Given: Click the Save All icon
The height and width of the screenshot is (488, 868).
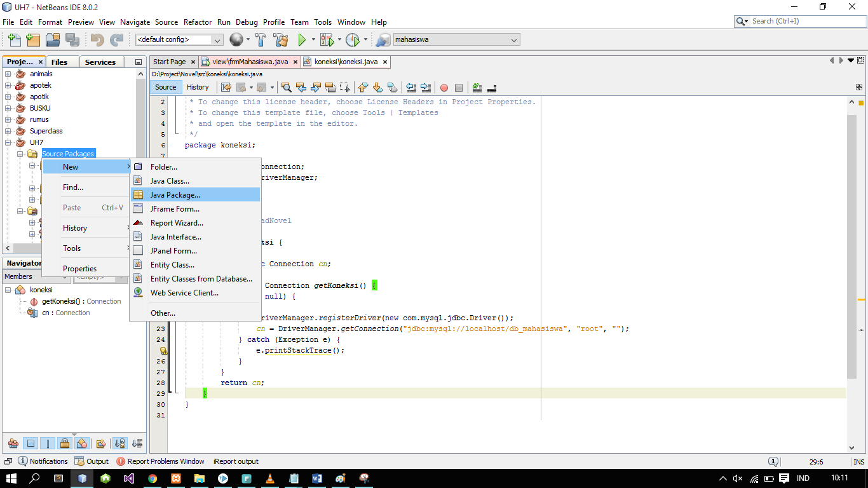Looking at the screenshot, I should 72,39.
